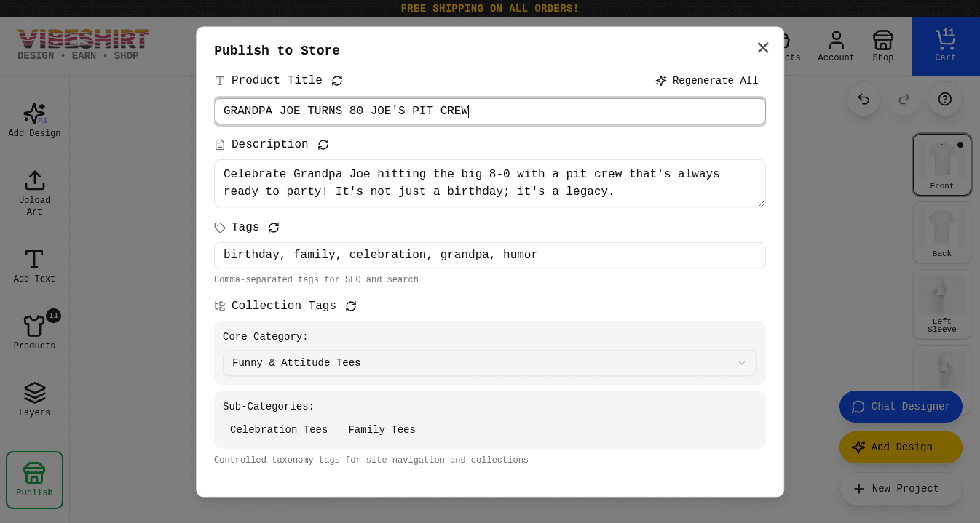Image resolution: width=980 pixels, height=523 pixels.
Task: Open the Cart
Action: [x=946, y=47]
